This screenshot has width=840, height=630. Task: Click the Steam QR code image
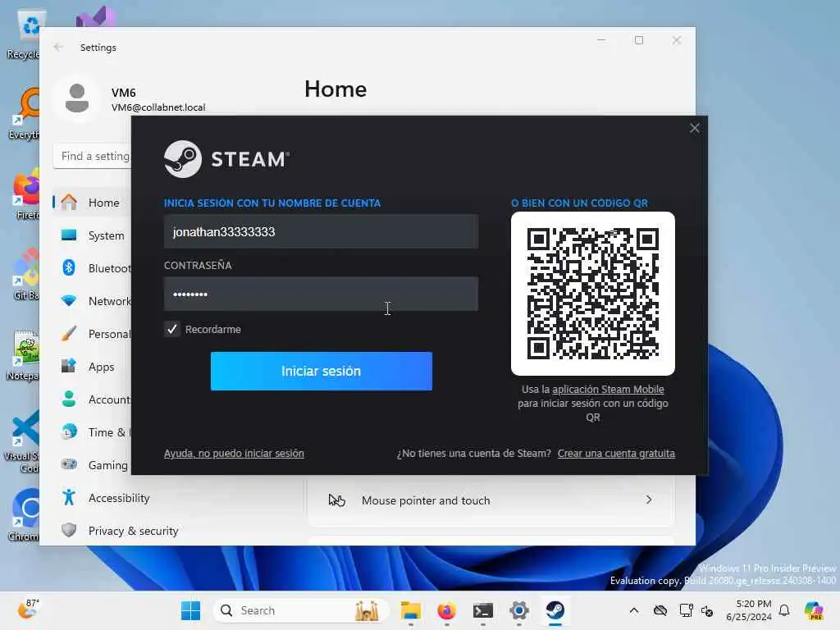click(x=592, y=293)
